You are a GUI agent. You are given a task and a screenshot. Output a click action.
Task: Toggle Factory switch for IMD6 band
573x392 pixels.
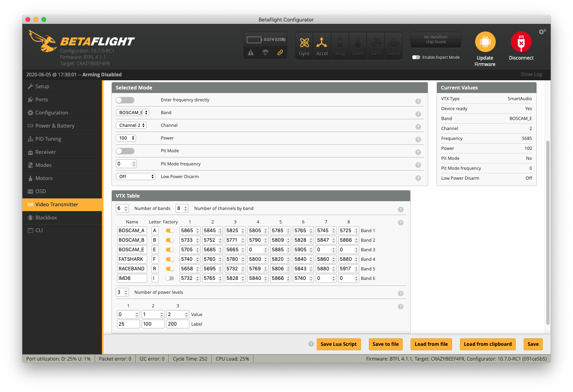(x=170, y=278)
